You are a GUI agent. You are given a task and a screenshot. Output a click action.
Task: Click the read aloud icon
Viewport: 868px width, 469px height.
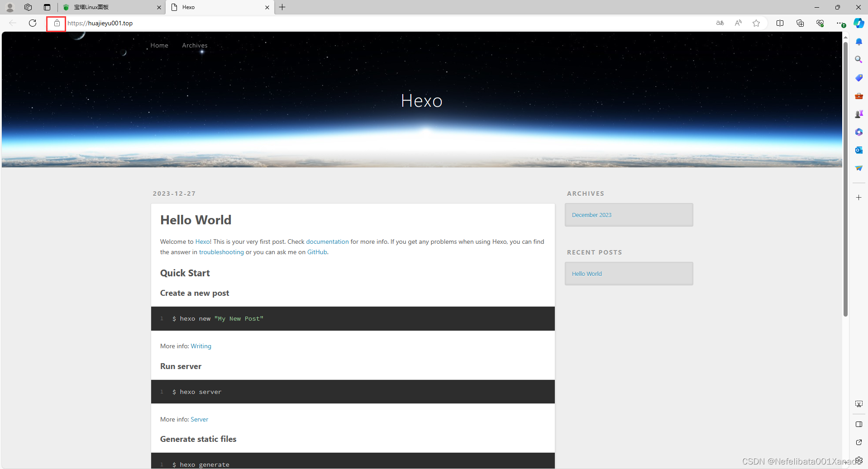click(x=738, y=23)
